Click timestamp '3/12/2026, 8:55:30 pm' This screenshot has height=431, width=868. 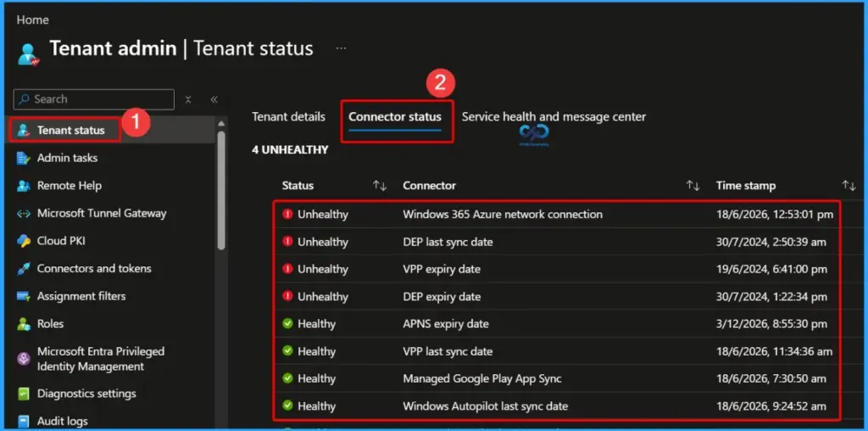(771, 323)
